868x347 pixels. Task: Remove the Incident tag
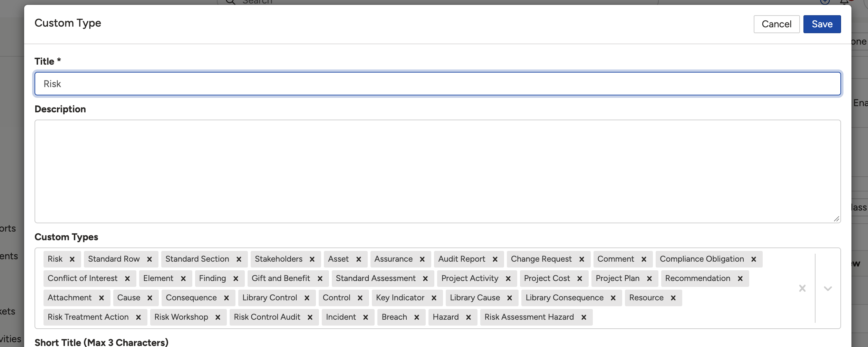click(x=366, y=317)
